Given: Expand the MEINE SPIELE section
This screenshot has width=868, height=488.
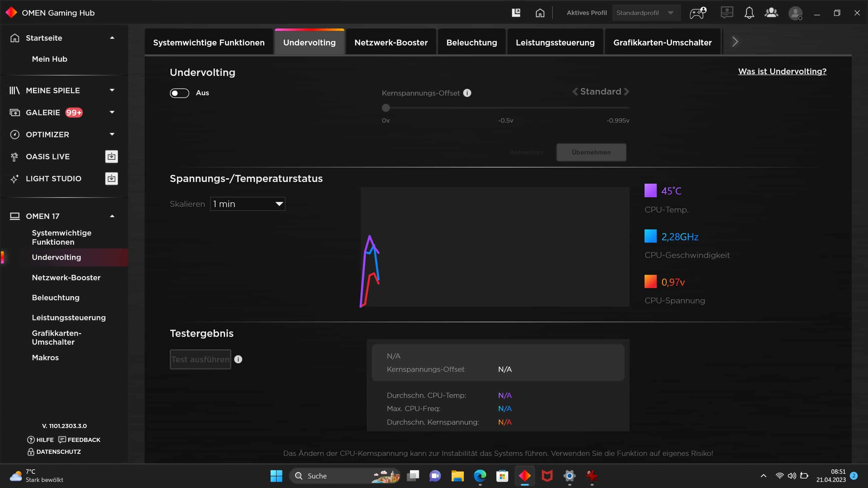Looking at the screenshot, I should [x=112, y=90].
